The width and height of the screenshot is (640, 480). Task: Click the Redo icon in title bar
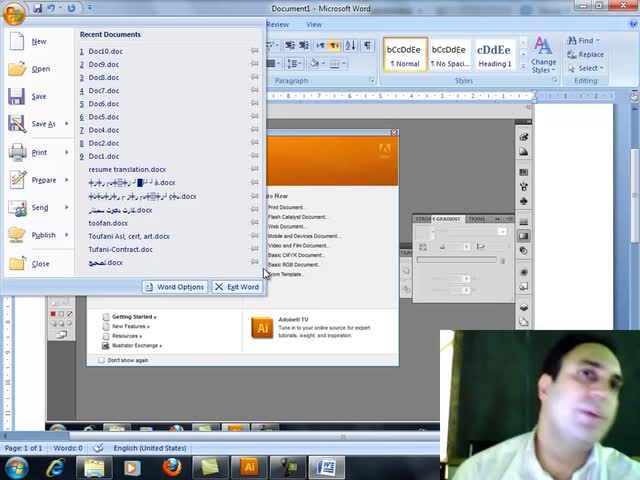(x=71, y=8)
